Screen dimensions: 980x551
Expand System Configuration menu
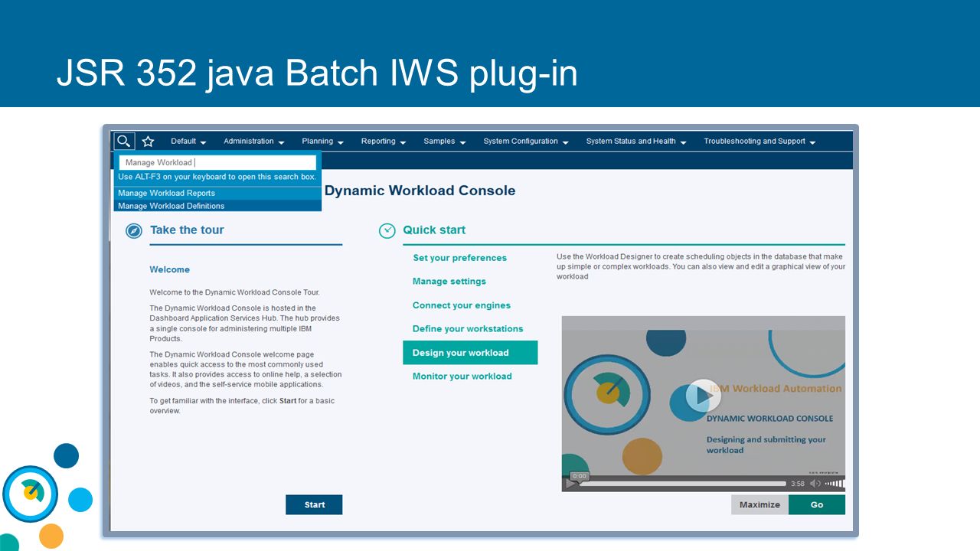click(526, 142)
